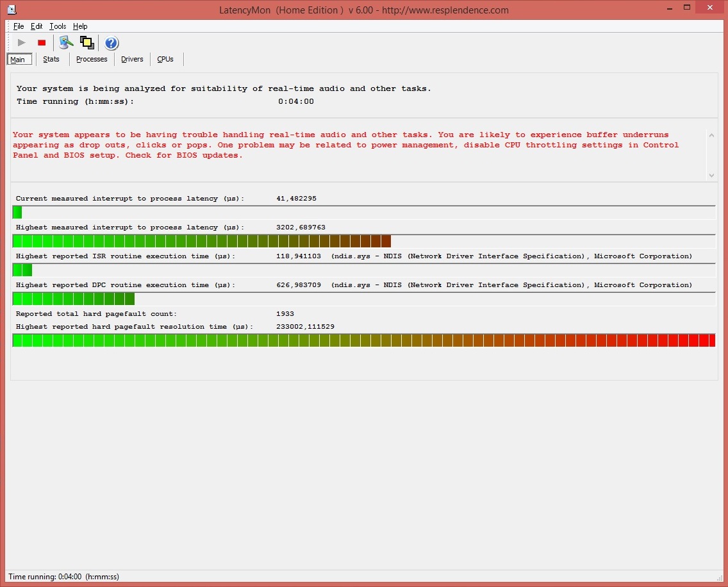
Task: Click ndis.sys driver text in DPC row
Action: click(x=511, y=285)
